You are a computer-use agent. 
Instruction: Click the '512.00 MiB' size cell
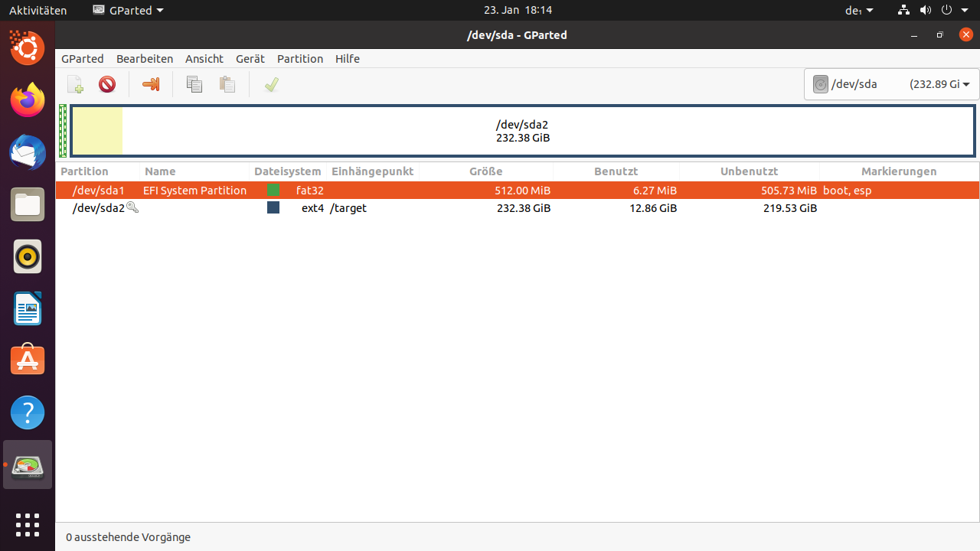coord(522,190)
